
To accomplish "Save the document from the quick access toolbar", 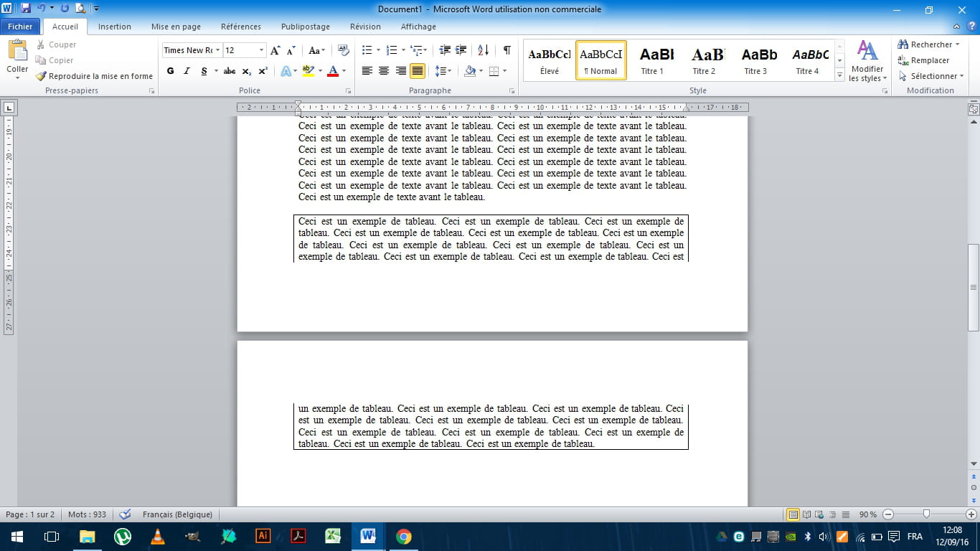I will click(x=26, y=9).
